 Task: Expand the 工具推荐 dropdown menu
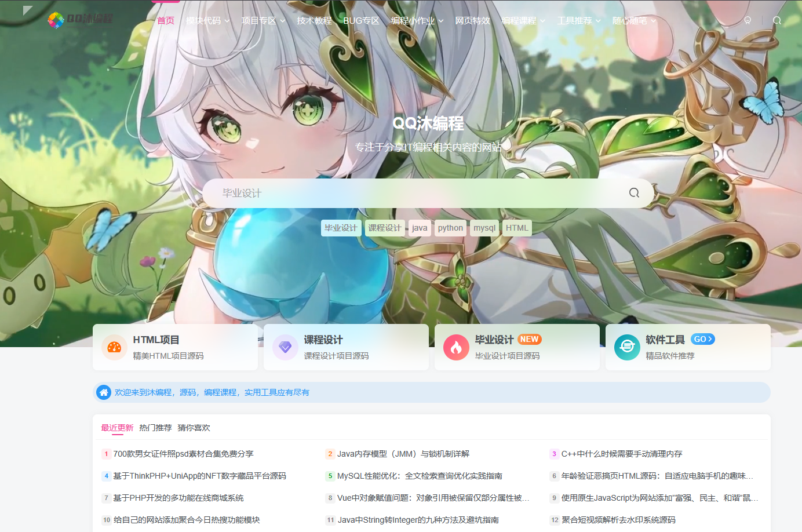pos(579,21)
